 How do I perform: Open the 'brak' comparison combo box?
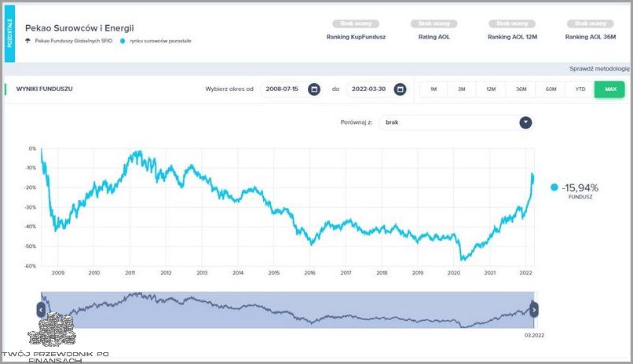[456, 122]
